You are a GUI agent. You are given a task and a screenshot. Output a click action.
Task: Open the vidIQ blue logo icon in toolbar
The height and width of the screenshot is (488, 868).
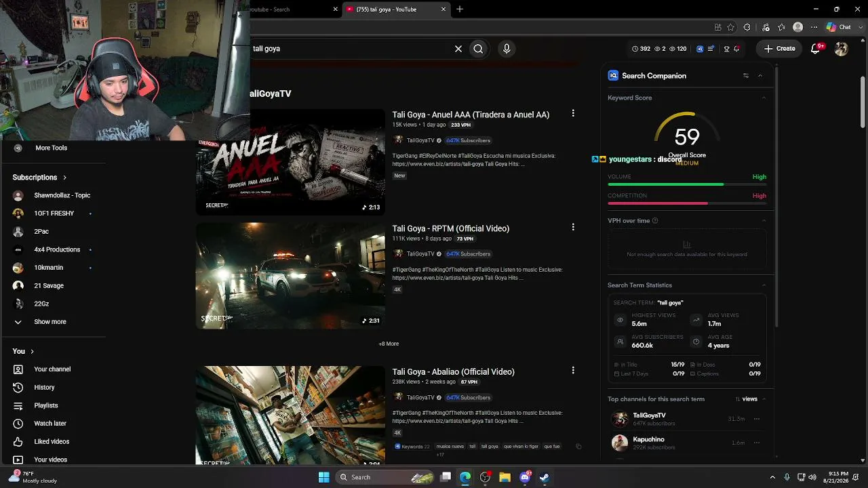pos(700,49)
